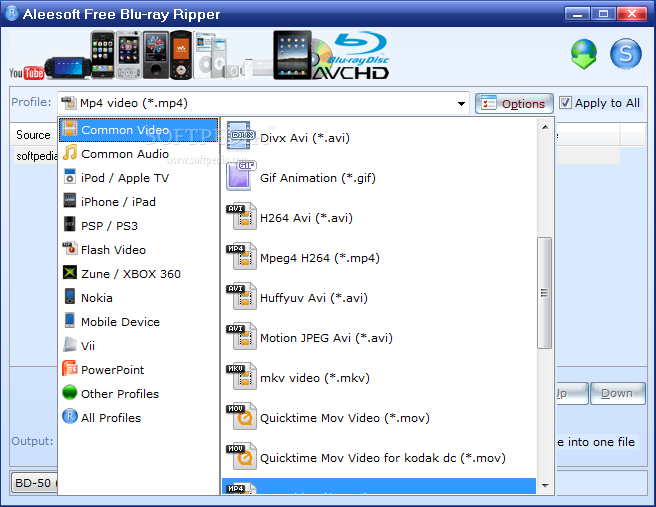The image size is (656, 507).
Task: Click the mkv video file icon
Action: tap(241, 376)
